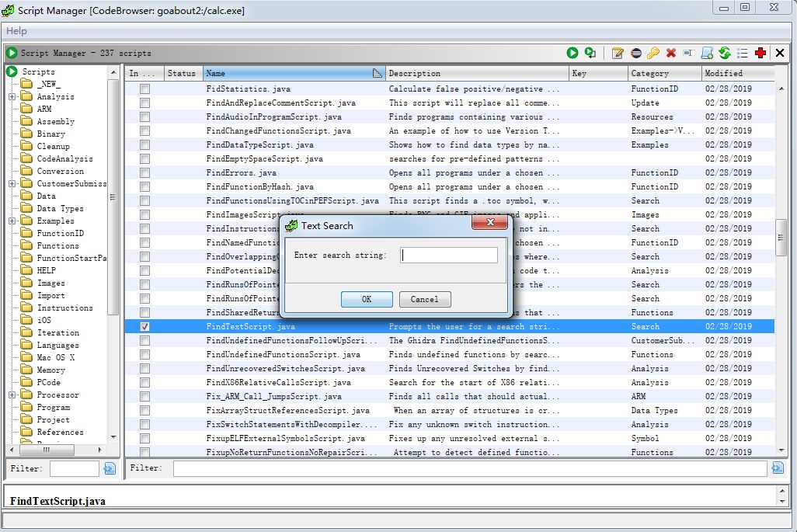The width and height of the screenshot is (797, 532).
Task: Close the Text Search dialog
Action: coord(490,222)
